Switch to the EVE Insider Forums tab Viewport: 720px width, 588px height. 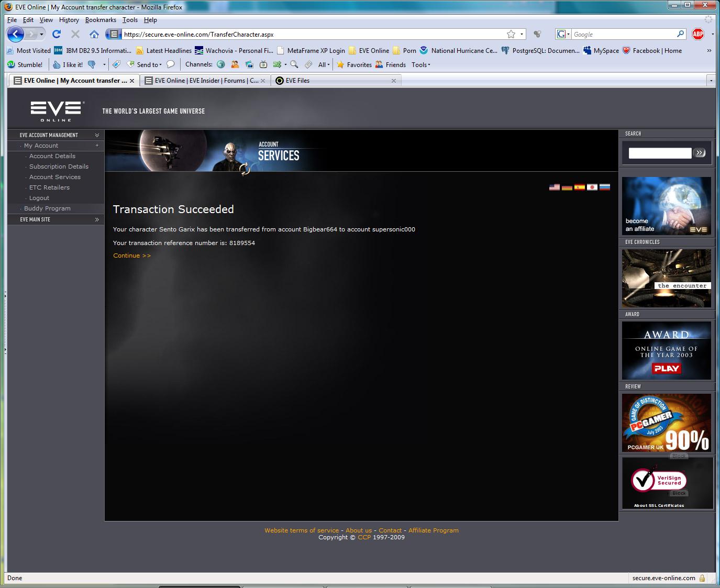pos(205,81)
